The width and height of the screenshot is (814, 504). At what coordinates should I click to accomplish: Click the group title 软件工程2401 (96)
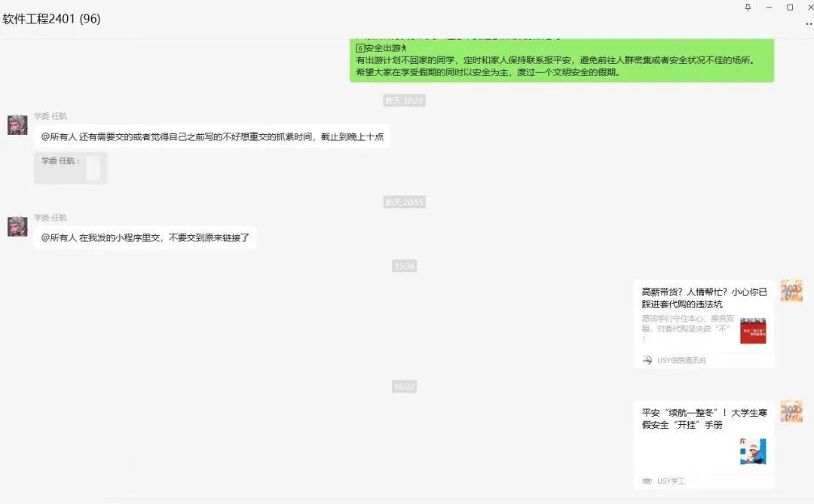click(x=51, y=19)
